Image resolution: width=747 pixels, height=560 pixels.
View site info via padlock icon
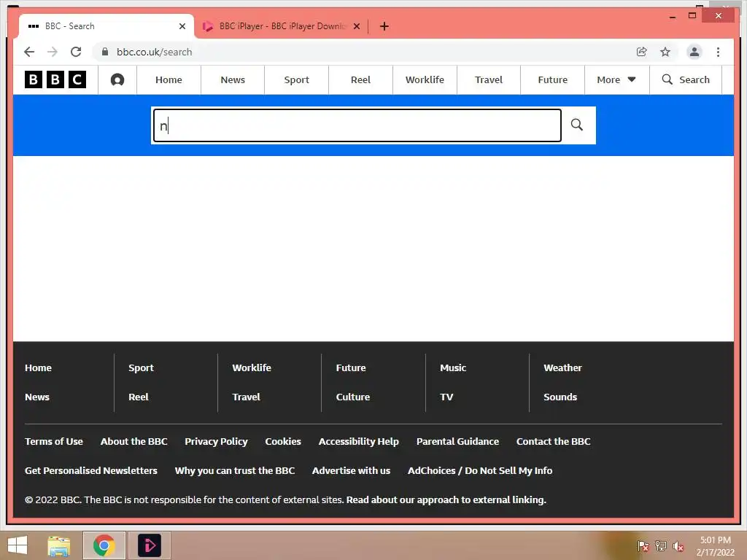105,52
